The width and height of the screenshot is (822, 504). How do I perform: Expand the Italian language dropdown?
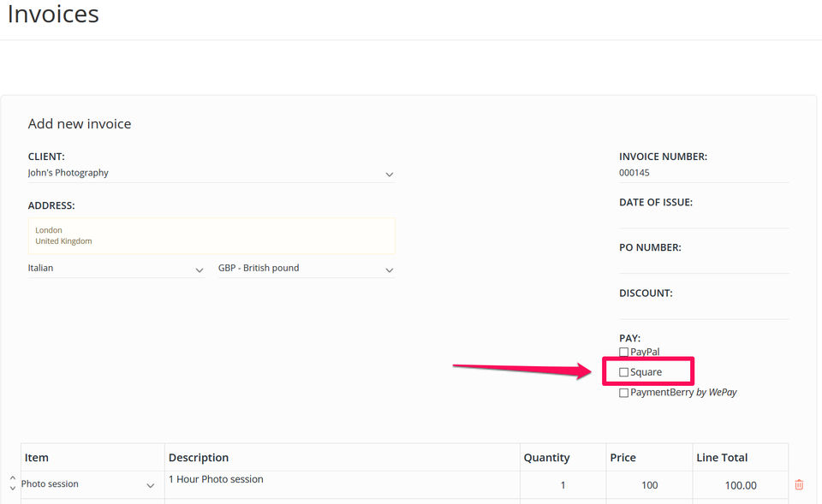[x=116, y=269]
